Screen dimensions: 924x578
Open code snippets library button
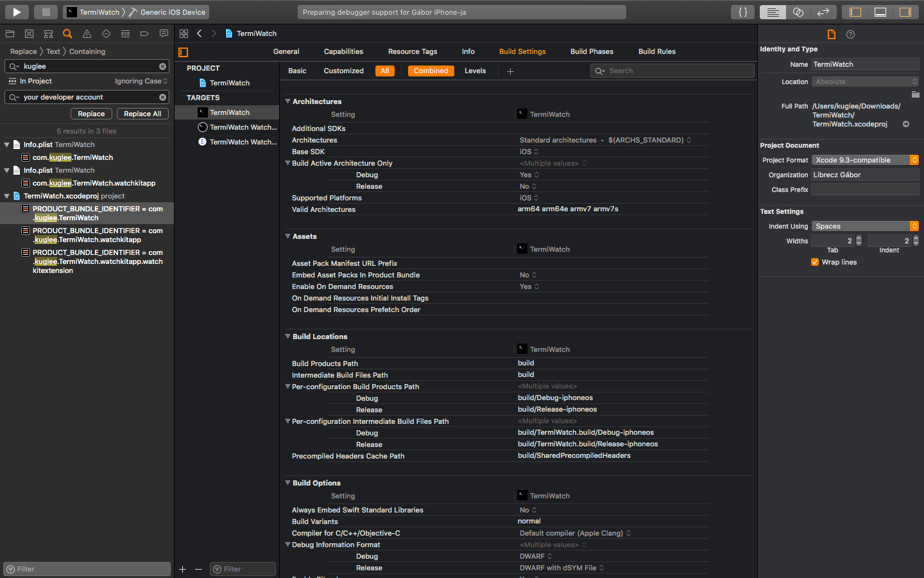click(743, 12)
